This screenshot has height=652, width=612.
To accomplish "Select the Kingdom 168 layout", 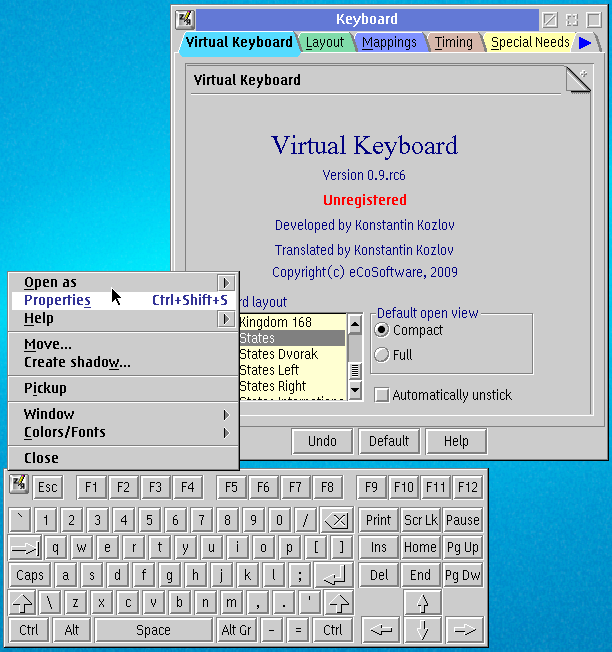I will [x=292, y=322].
